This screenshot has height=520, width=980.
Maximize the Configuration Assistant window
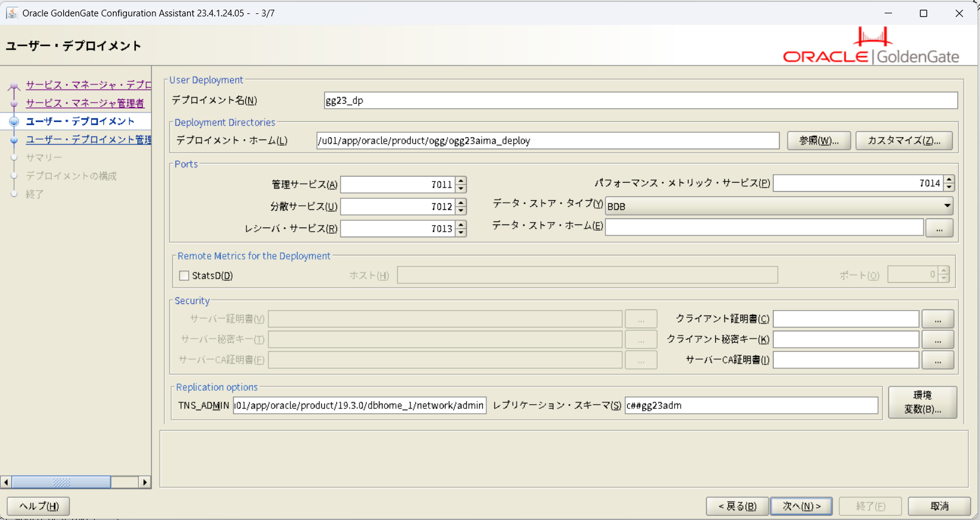[924, 13]
